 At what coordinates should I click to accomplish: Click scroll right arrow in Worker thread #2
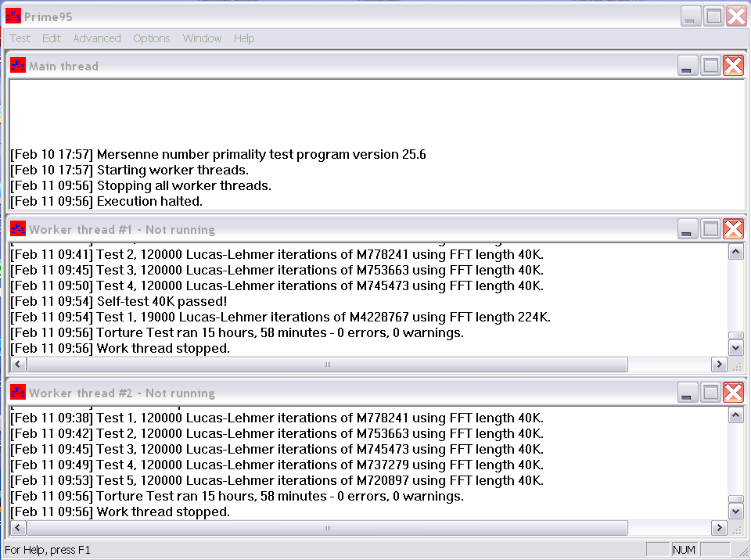click(x=719, y=528)
